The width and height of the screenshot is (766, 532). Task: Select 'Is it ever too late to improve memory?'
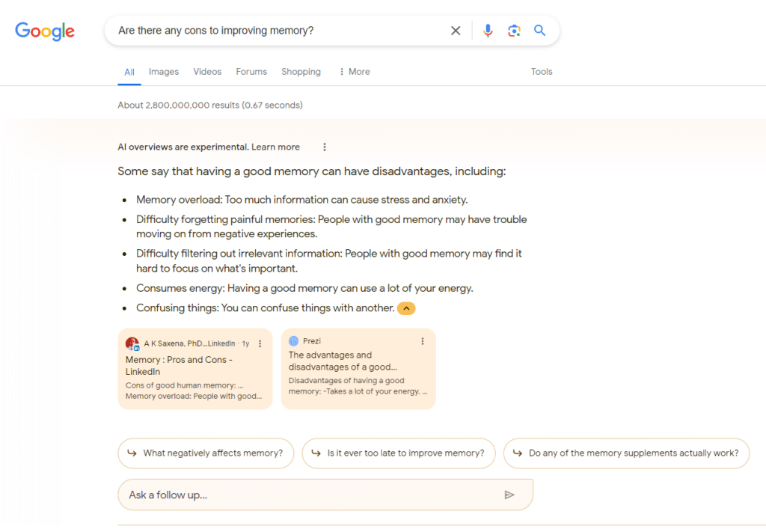pyautogui.click(x=399, y=453)
